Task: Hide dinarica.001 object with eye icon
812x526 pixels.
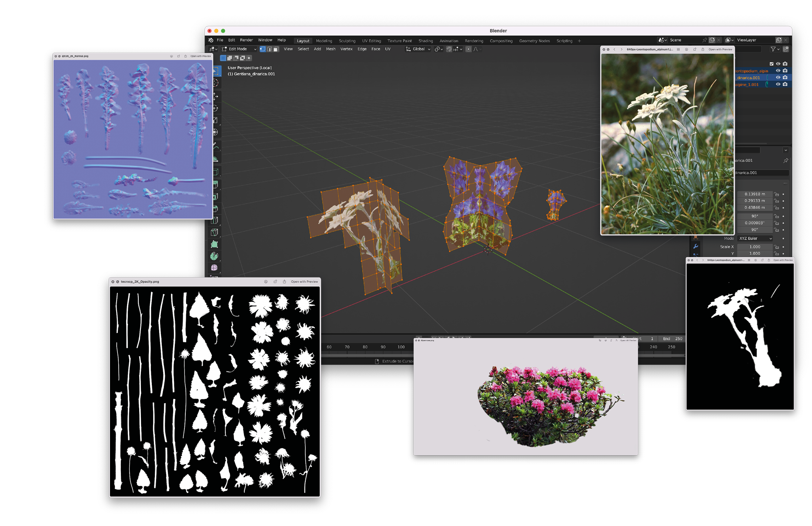Action: 778,77
